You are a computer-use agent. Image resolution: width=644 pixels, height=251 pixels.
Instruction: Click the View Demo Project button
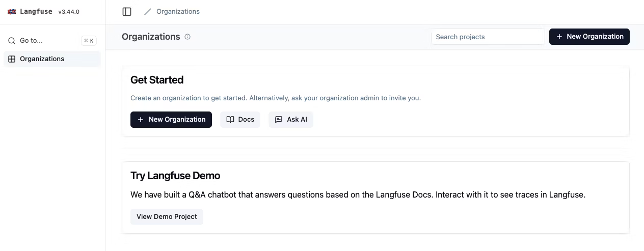coord(167,216)
